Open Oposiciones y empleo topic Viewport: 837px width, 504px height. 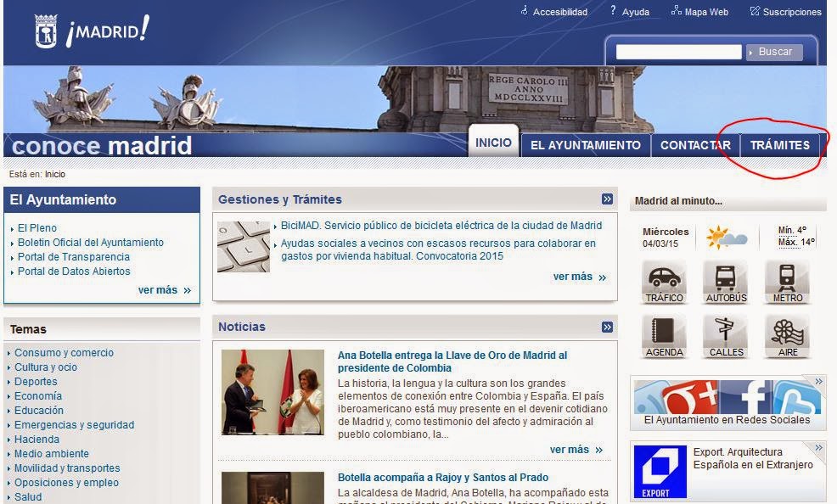67,482
